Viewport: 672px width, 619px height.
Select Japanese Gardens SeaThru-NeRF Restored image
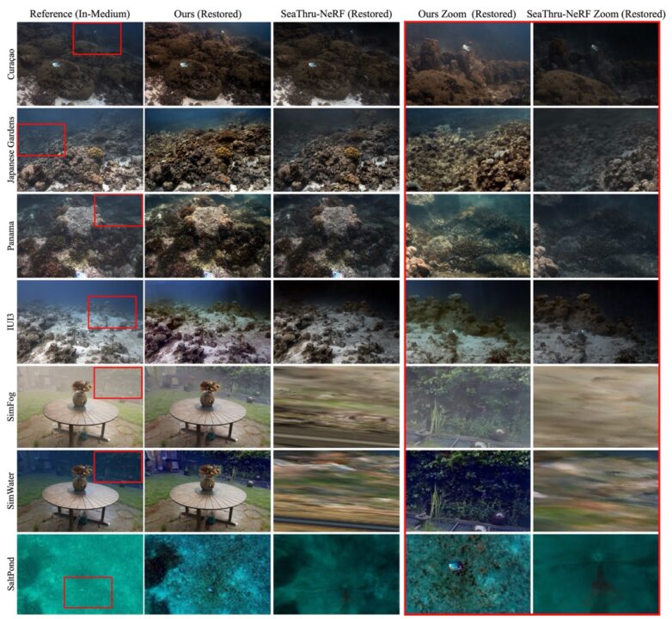(x=336, y=150)
